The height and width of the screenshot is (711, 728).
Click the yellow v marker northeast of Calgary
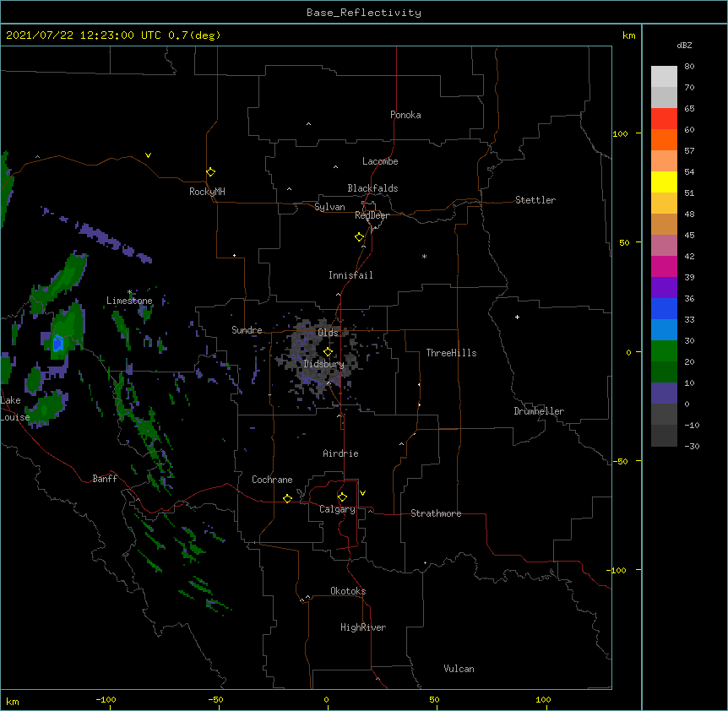tap(362, 493)
